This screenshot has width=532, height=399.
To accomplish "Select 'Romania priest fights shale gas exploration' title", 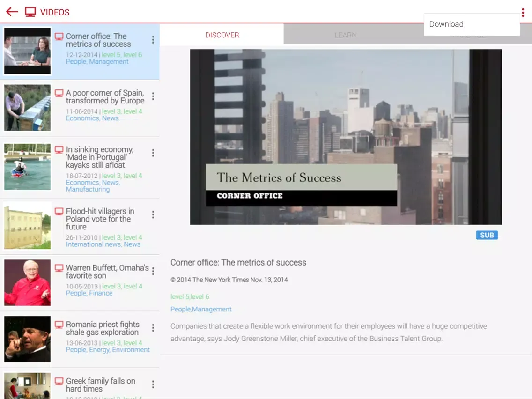I will pos(103,328).
